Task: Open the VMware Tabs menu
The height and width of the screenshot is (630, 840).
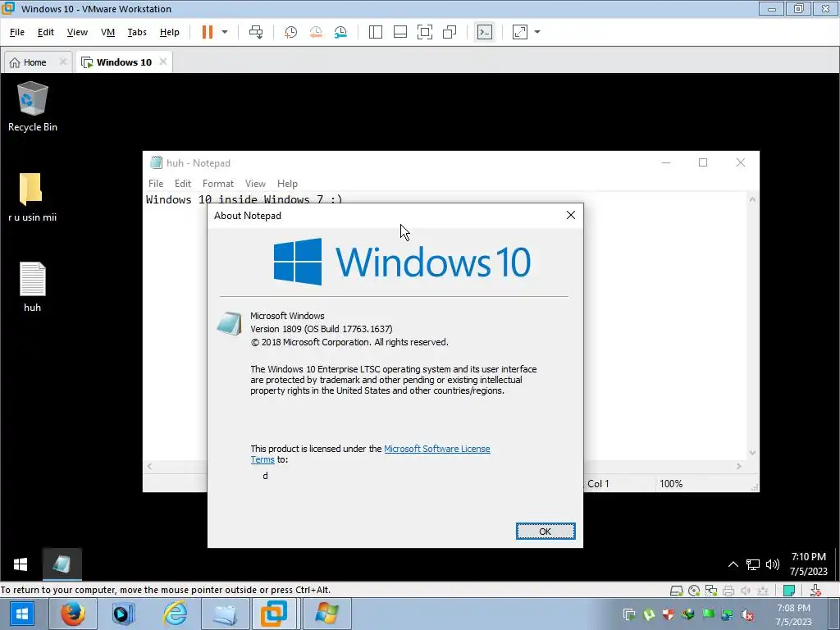Action: pyautogui.click(x=137, y=32)
